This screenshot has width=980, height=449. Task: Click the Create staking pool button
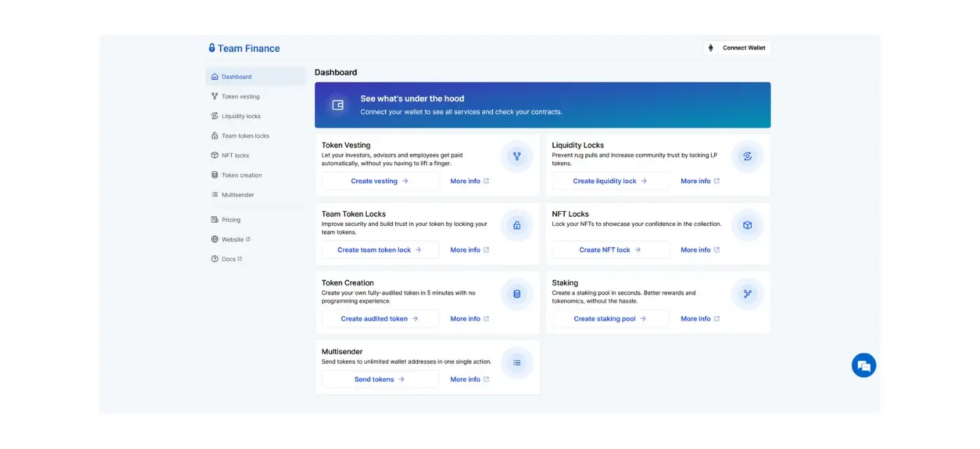point(610,319)
